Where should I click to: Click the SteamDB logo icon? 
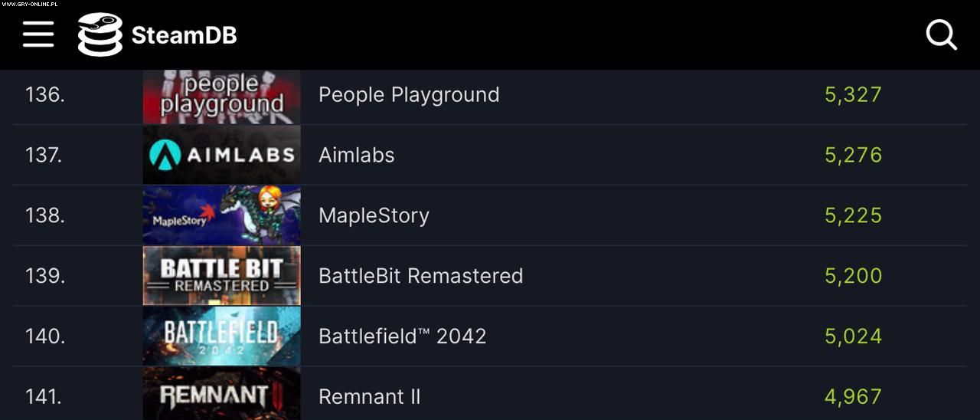(100, 34)
